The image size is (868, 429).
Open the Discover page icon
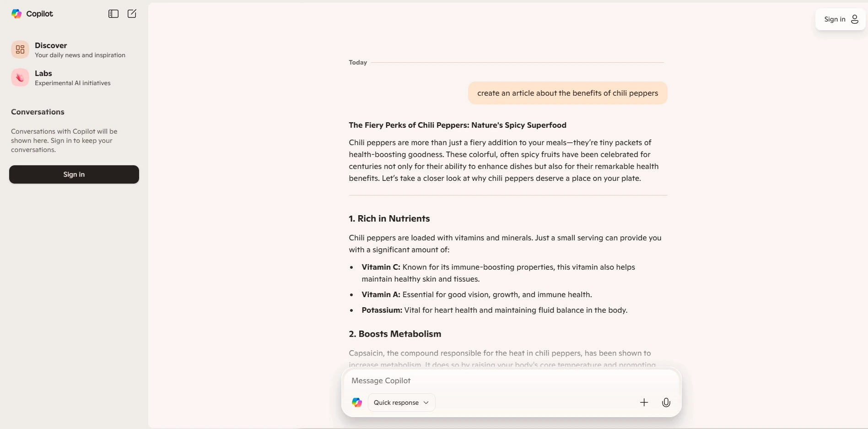click(20, 49)
